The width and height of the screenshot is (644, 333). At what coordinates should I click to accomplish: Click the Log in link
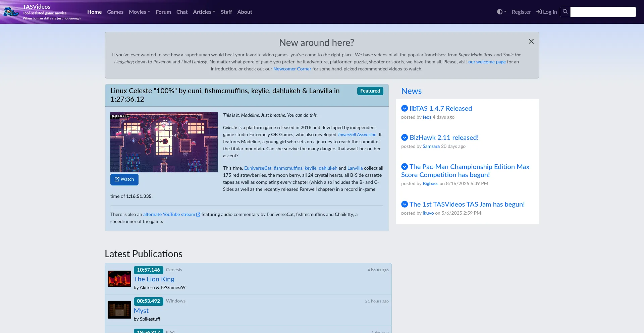point(546,12)
